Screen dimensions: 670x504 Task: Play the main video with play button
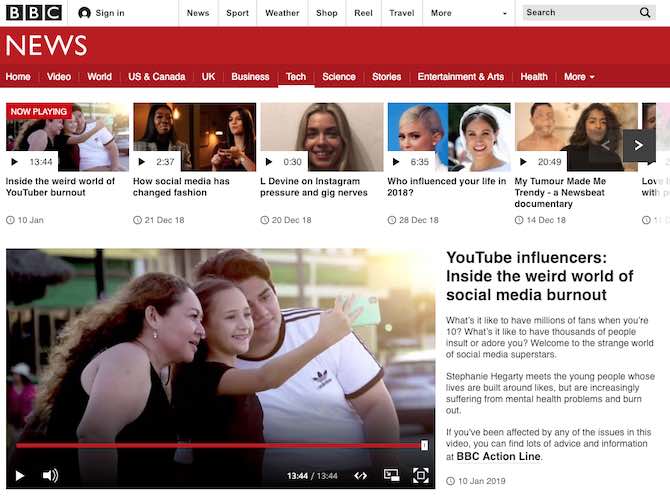20,475
